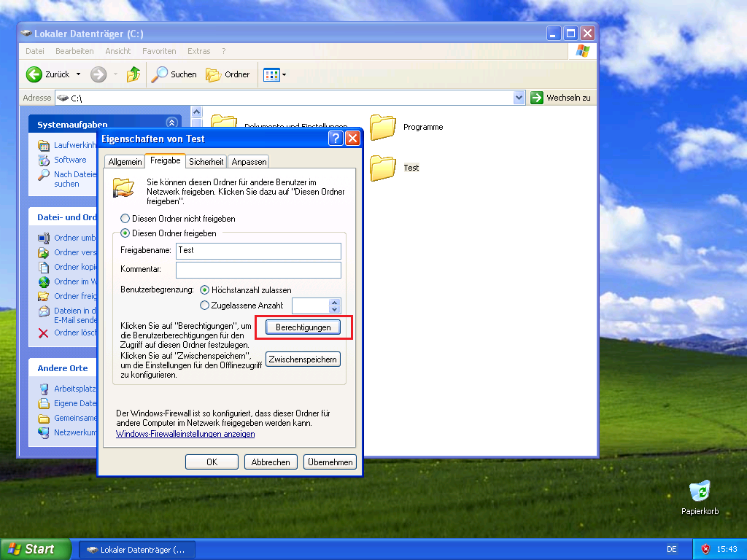Click the Lokaler Datenträger taskbar button
This screenshot has height=560, width=747.
point(137,550)
